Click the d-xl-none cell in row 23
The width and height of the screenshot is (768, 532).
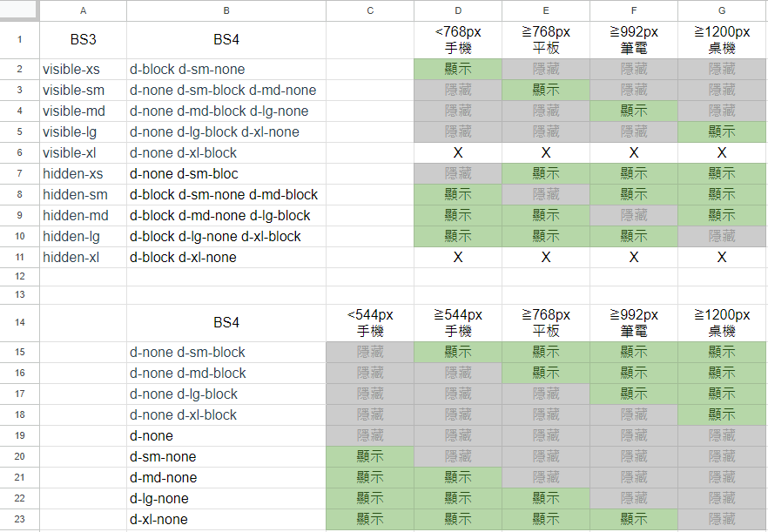point(226,519)
